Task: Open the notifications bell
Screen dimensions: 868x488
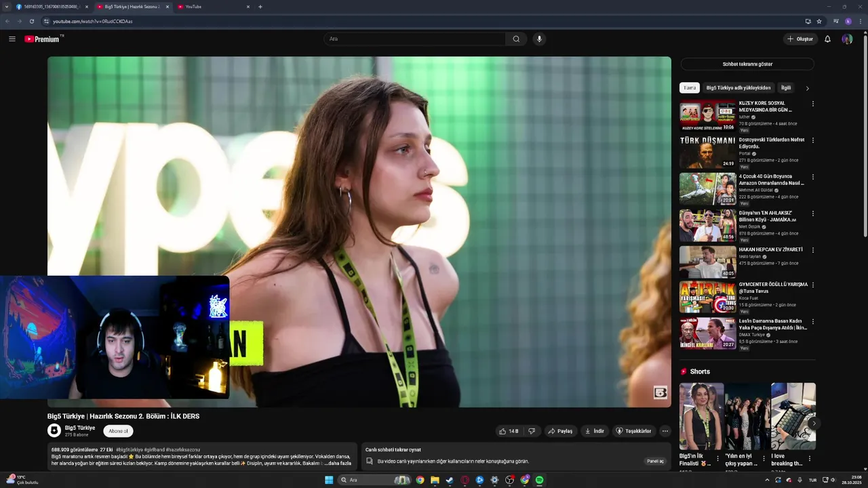Action: point(827,39)
